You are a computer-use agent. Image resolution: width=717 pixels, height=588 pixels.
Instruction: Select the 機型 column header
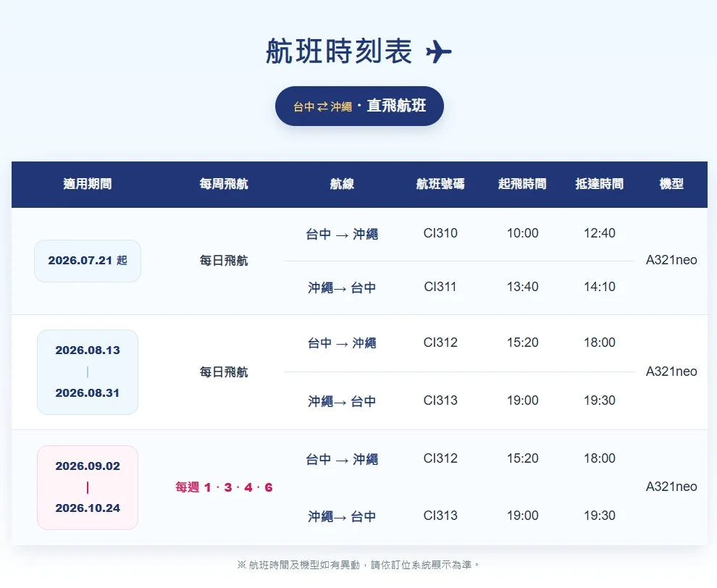[x=671, y=184]
